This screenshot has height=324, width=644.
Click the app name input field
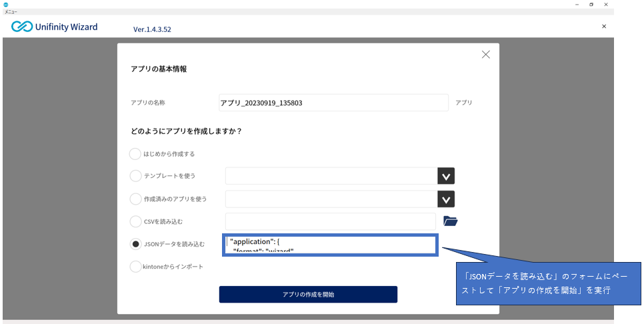tap(333, 103)
